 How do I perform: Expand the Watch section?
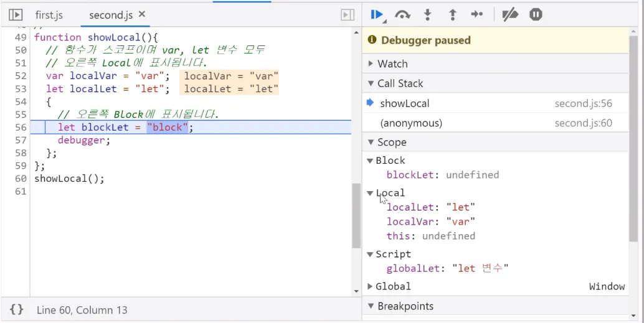(392, 63)
